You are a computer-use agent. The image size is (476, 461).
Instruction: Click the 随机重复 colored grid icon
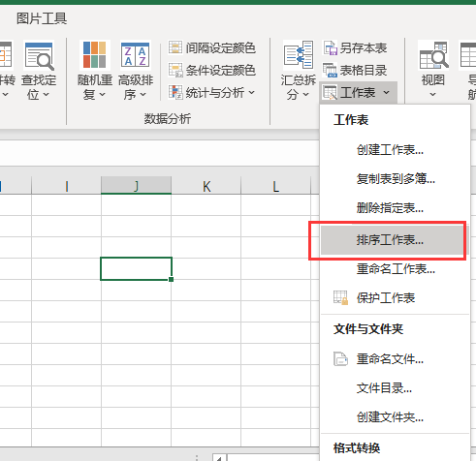click(95, 55)
